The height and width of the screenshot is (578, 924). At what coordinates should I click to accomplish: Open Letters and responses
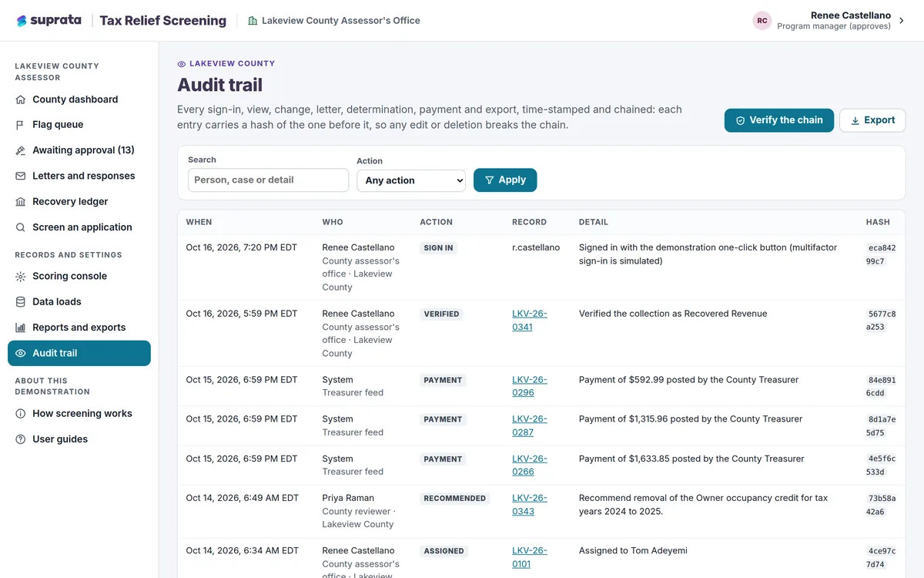tap(79, 176)
